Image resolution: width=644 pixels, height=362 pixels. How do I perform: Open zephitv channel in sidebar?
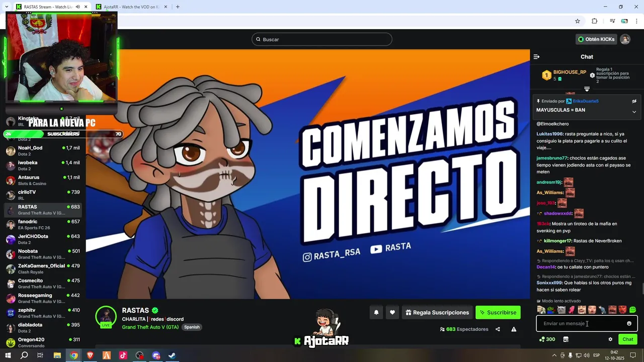point(43,313)
